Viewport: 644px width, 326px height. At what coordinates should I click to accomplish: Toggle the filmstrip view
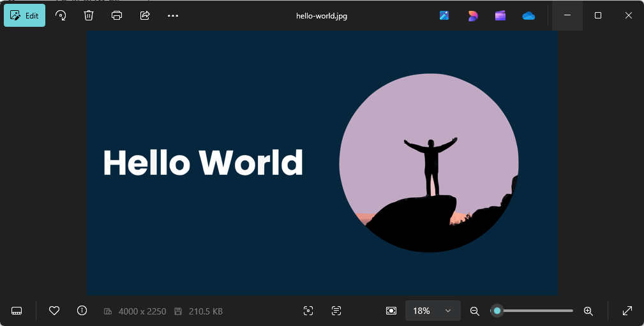[x=17, y=311]
